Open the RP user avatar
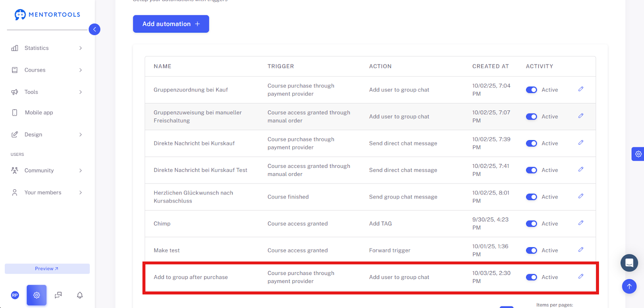 coord(15,295)
